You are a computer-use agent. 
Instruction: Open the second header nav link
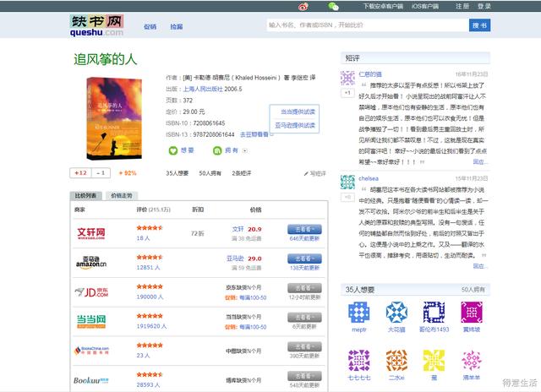pos(177,26)
